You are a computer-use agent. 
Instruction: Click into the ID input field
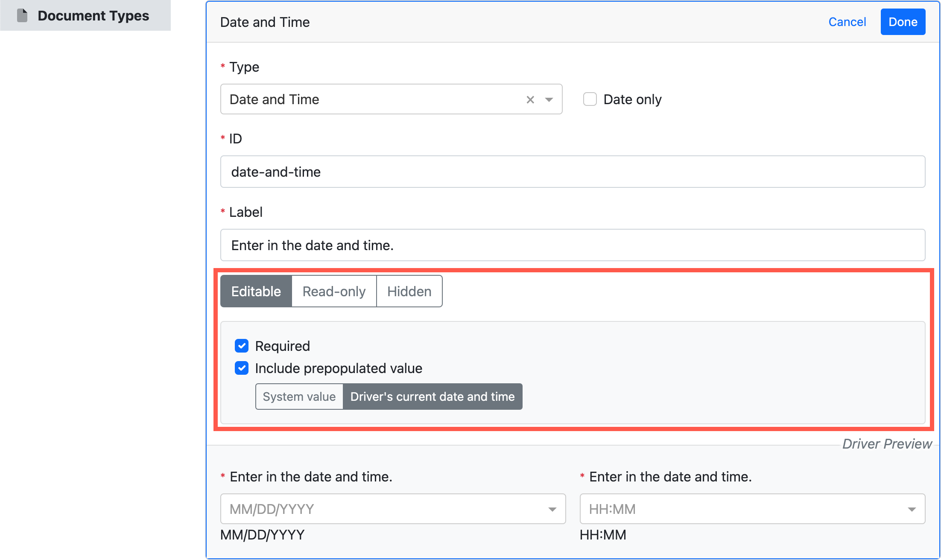tap(572, 172)
